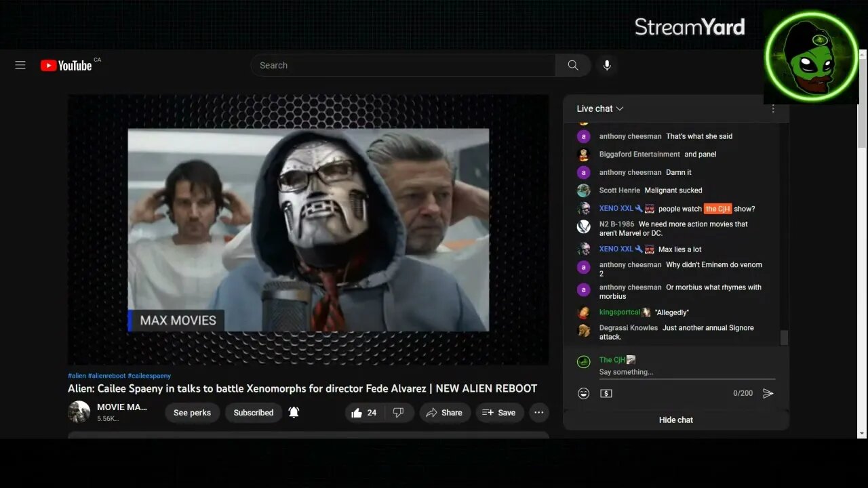
Task: Click the magnifier search button
Action: coord(573,65)
